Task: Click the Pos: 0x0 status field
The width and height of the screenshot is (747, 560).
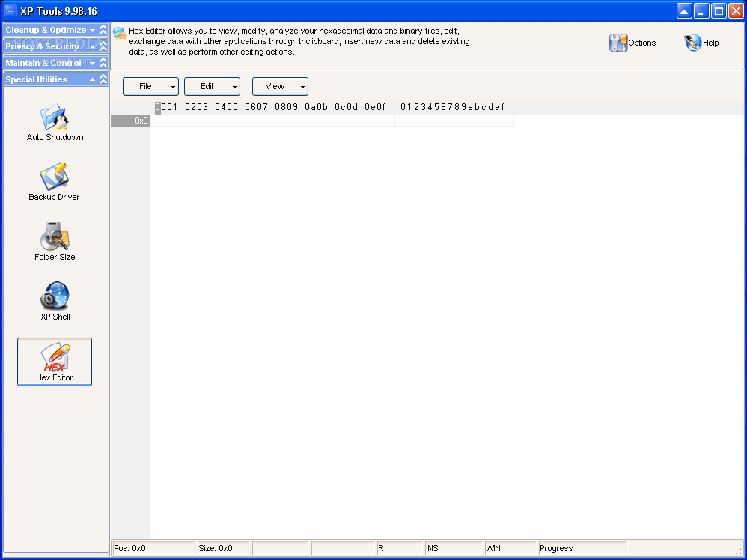Action: pyautogui.click(x=153, y=548)
